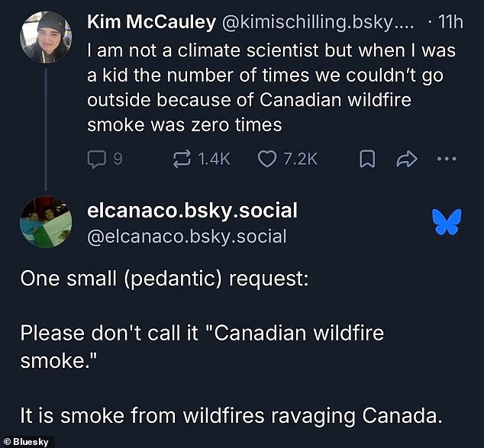This screenshot has width=484, height=448.
Task: Click the reply text 'One small (pedantic) request'
Action: [164, 279]
